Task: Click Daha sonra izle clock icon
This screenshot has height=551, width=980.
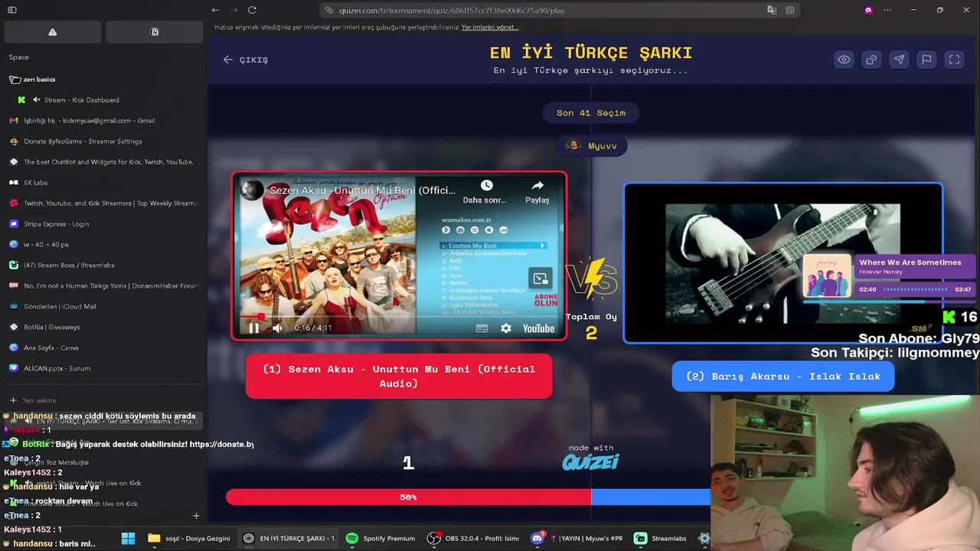Action: click(x=486, y=186)
